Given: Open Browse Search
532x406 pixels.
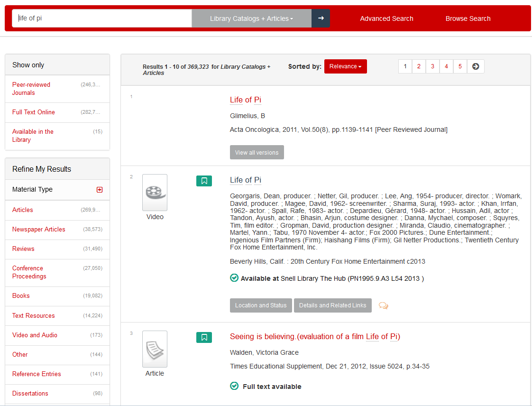Looking at the screenshot, I should pyautogui.click(x=468, y=18).
